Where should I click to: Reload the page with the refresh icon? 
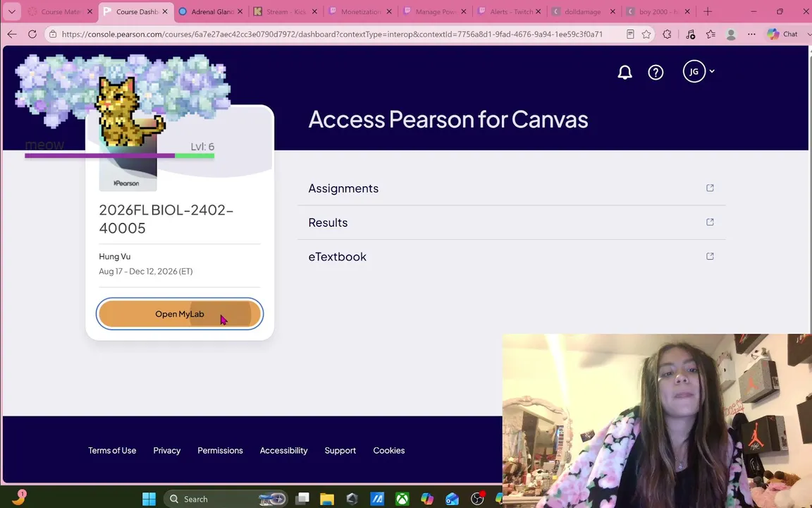coord(32,34)
